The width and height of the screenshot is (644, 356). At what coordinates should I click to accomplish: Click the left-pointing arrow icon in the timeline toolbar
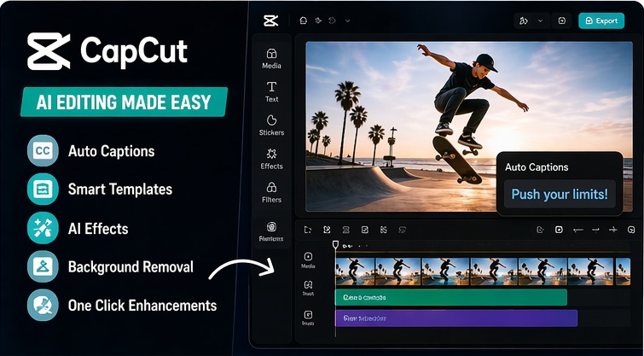[577, 230]
